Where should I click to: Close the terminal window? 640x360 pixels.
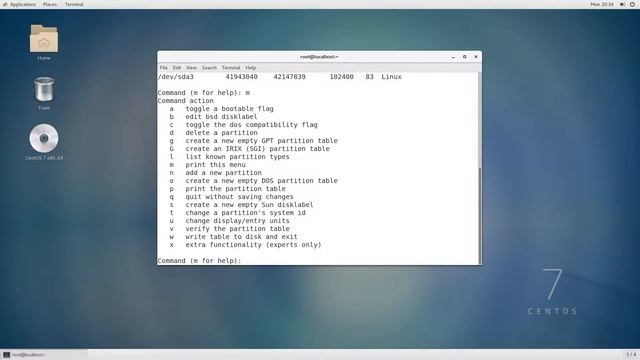(x=476, y=57)
